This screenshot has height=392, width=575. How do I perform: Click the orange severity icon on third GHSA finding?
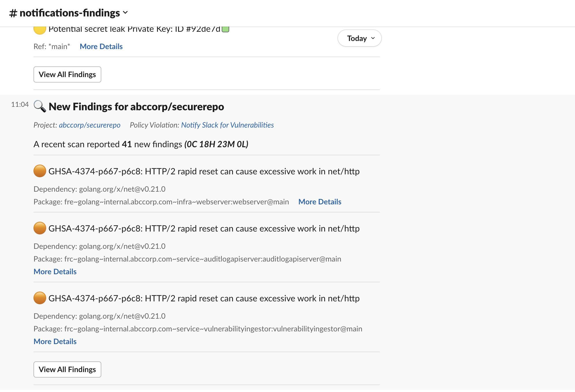click(39, 298)
